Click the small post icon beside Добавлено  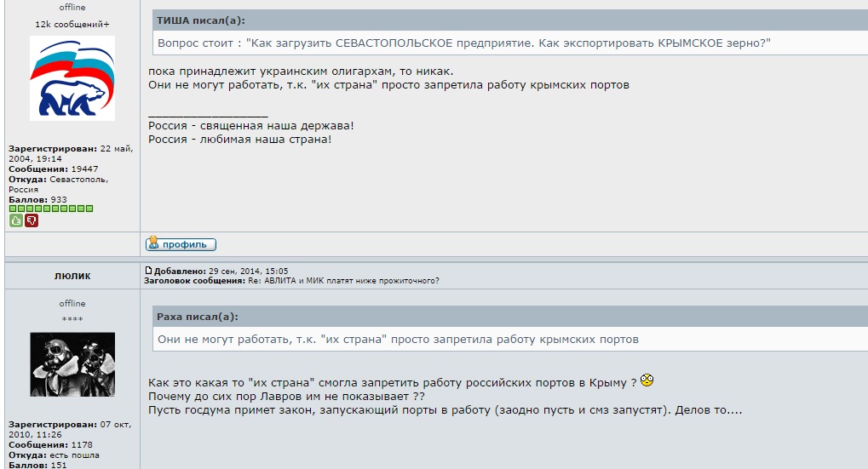149,270
